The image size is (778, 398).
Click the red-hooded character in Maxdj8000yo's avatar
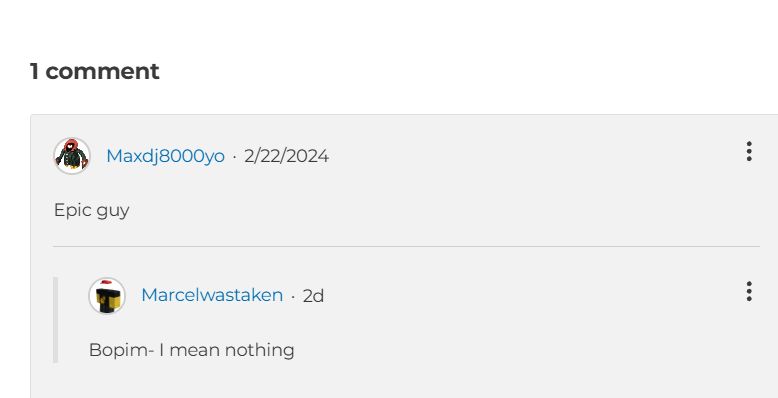tap(72, 155)
